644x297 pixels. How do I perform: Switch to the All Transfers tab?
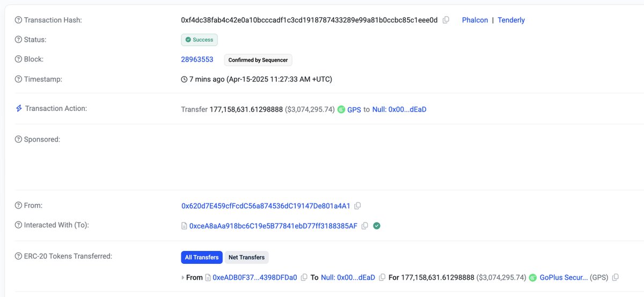coord(202,257)
